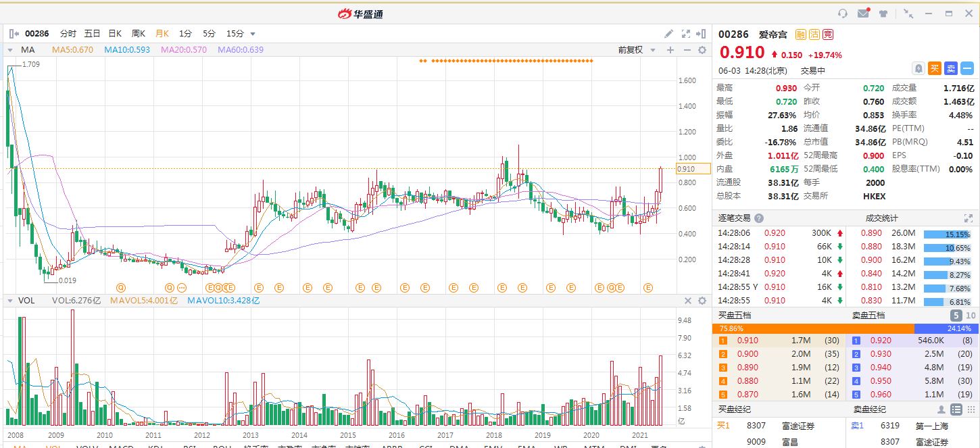Click the blue 卖 sell button
This screenshot has width=980, height=448.
click(950, 68)
